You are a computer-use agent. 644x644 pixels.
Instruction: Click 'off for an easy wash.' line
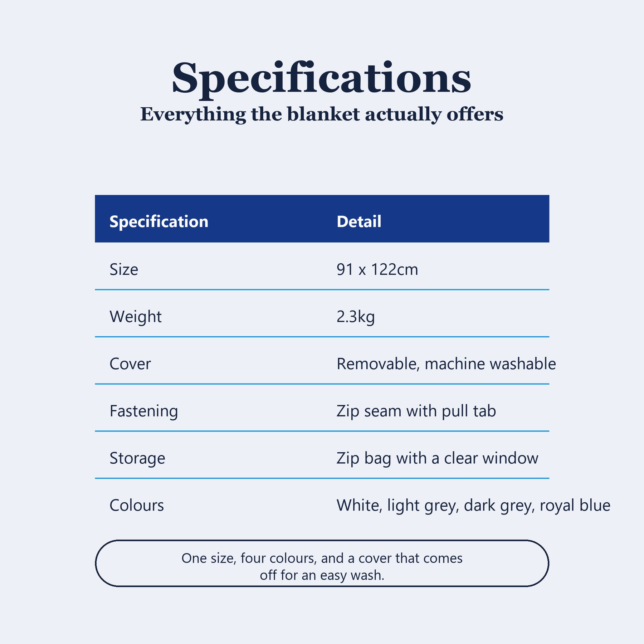[x=322, y=575]
